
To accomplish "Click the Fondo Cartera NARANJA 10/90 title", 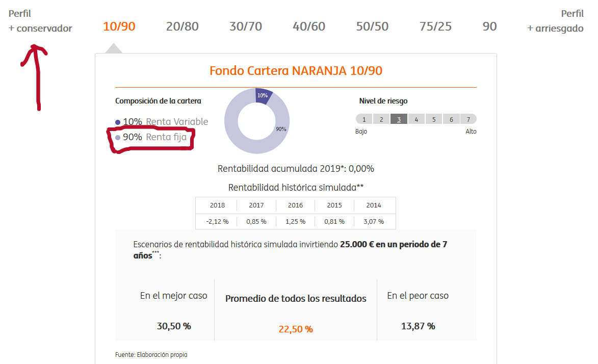I will click(x=296, y=70).
